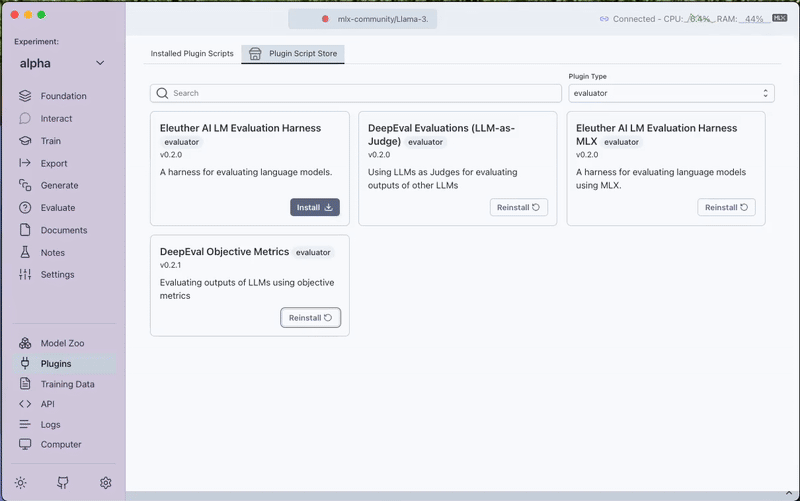Click the Computer monitor icon
The image size is (800, 501).
25,444
